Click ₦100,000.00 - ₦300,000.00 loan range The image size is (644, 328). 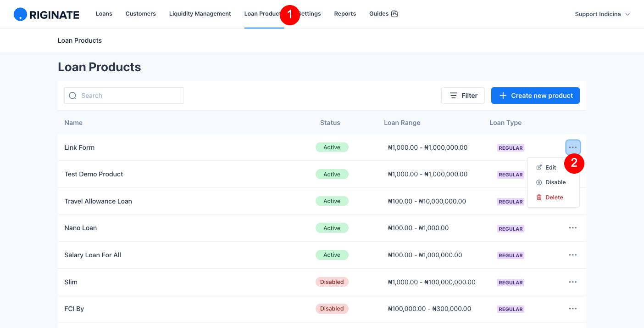(x=429, y=309)
